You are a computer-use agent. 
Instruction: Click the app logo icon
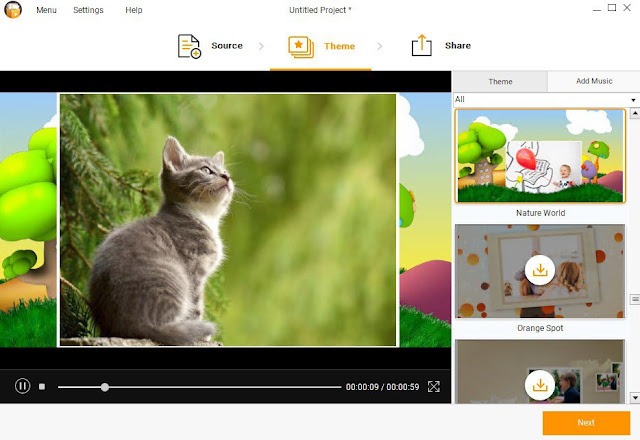[x=13, y=10]
